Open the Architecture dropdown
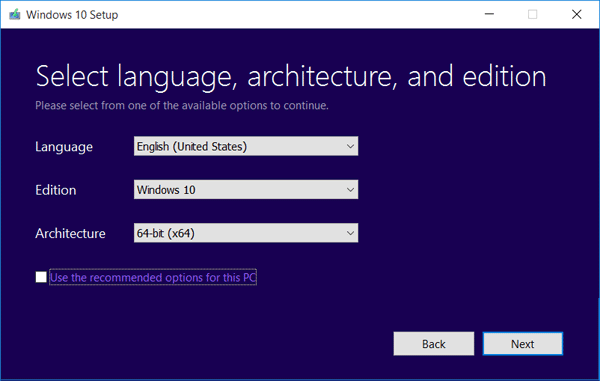The height and width of the screenshot is (381, 600). [246, 233]
